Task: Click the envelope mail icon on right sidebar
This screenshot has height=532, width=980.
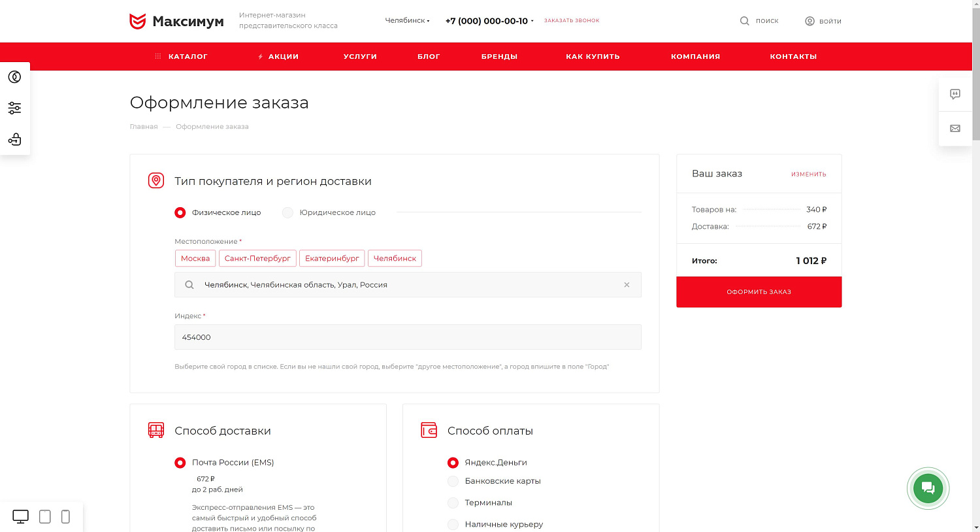Action: [955, 129]
